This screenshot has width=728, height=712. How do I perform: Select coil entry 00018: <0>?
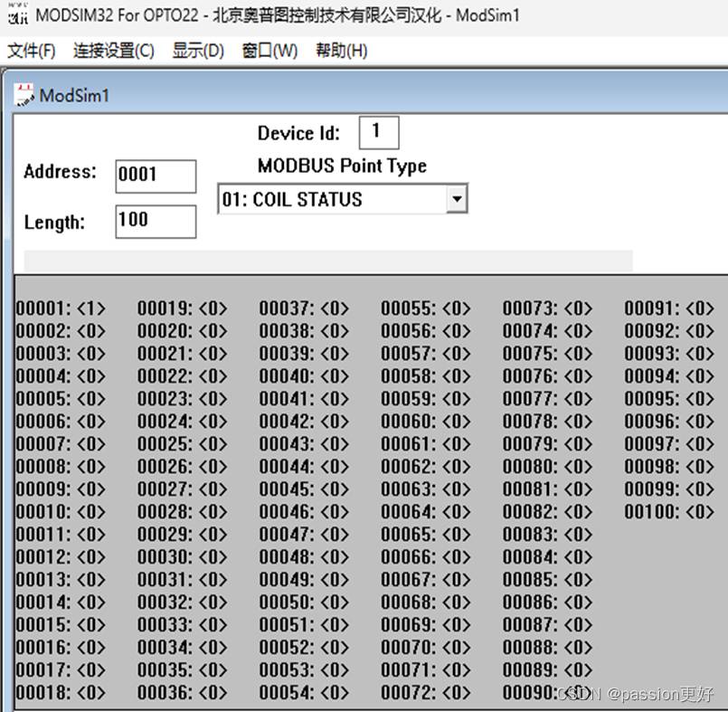click(61, 692)
